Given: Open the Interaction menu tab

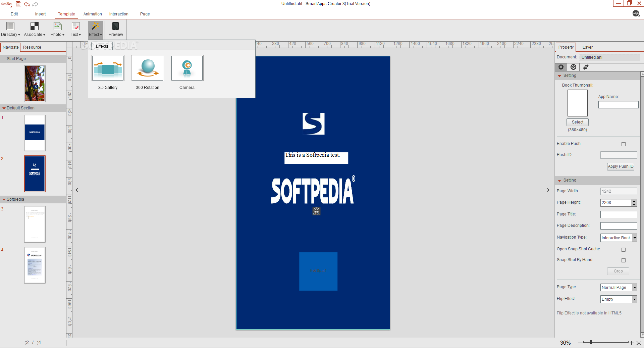Looking at the screenshot, I should click(x=119, y=14).
